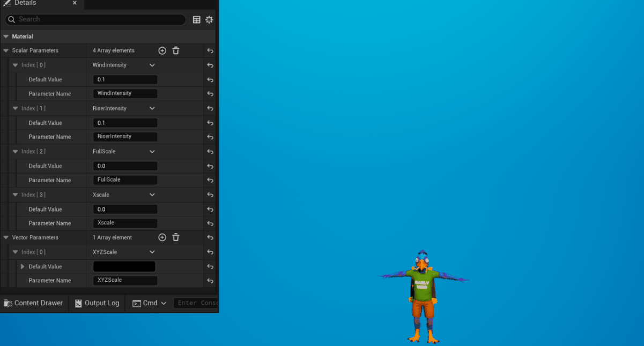The image size is (644, 346).
Task: Click the add element icon for Scalar Parameters
Action: point(162,50)
